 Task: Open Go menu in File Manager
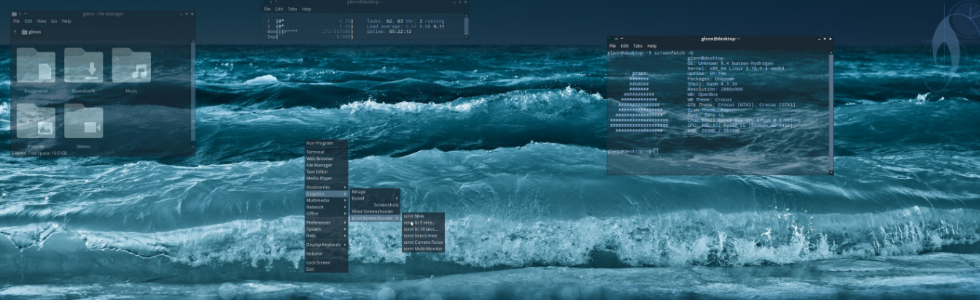coord(53,21)
